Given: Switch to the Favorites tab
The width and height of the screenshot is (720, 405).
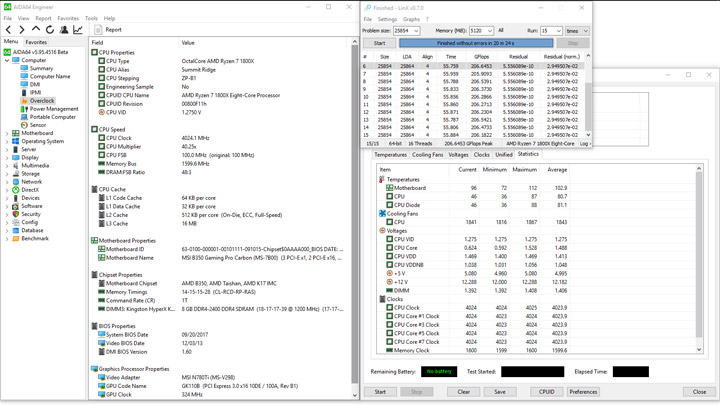Looking at the screenshot, I should pos(36,42).
